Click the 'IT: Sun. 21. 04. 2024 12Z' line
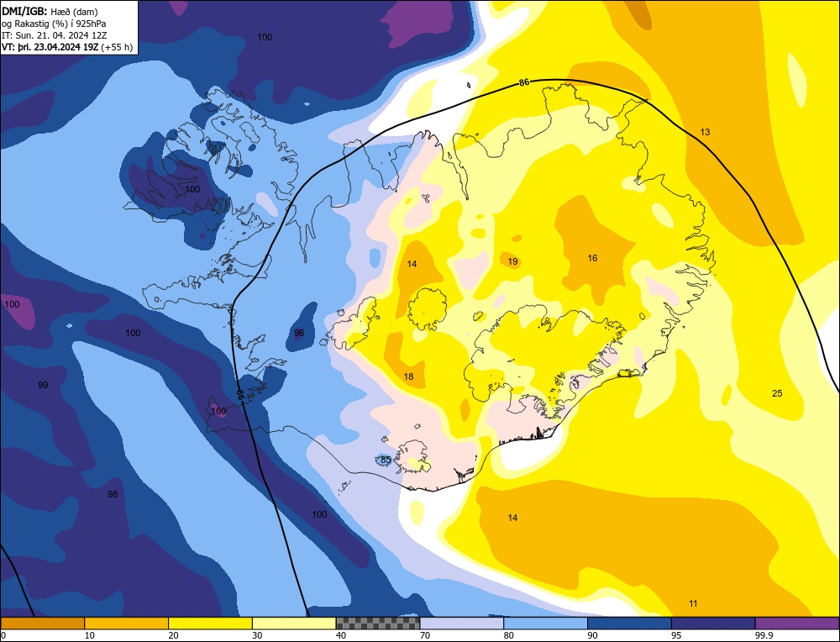Screen dimensions: 840x642 54,34
